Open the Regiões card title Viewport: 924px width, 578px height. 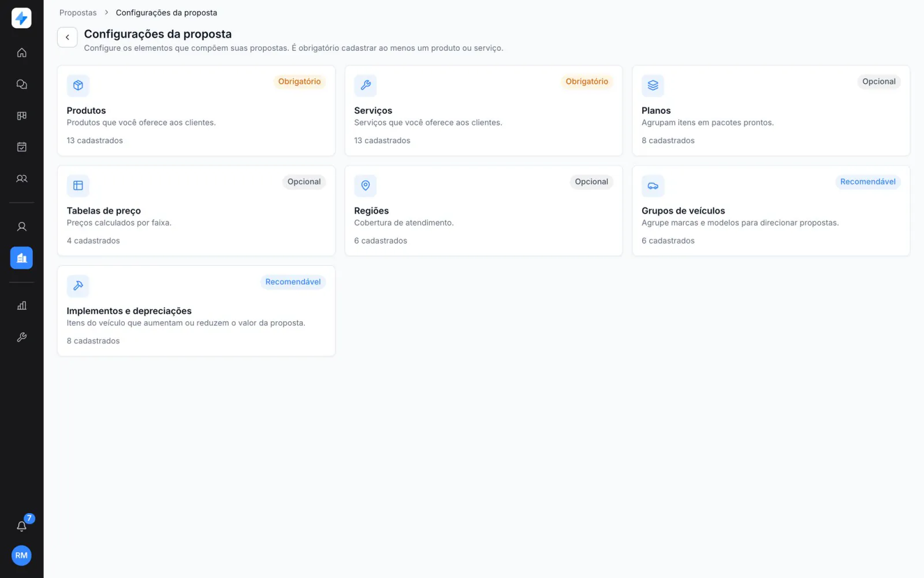click(371, 211)
